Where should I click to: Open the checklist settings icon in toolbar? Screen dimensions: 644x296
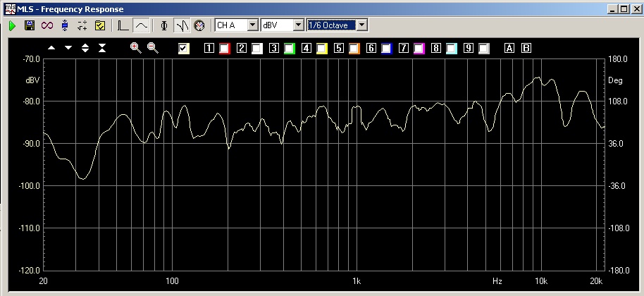coord(99,25)
